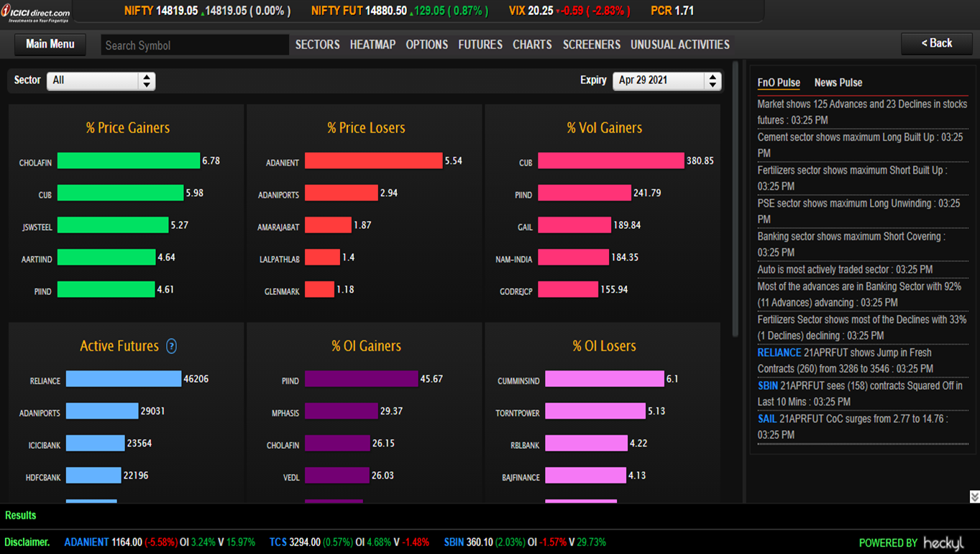The image size is (980, 554).
Task: Click the double-chevron collapse icon at bottom right
Action: pyautogui.click(x=974, y=496)
